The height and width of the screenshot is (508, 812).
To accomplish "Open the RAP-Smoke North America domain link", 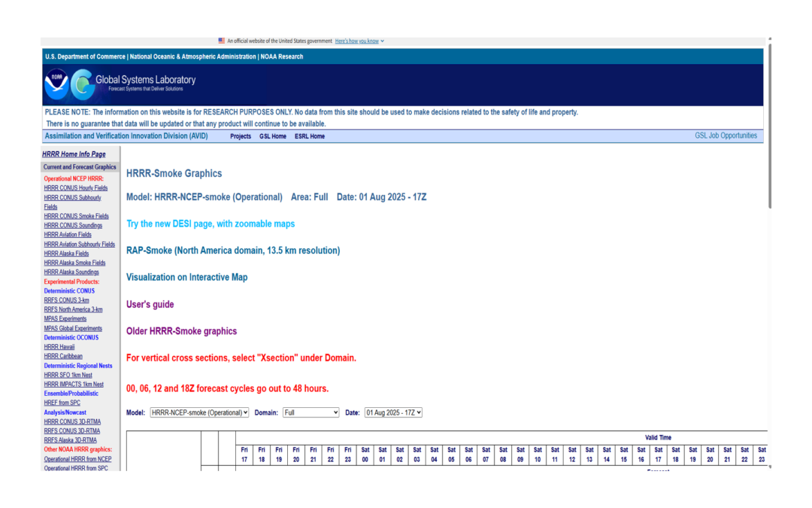I will [232, 251].
